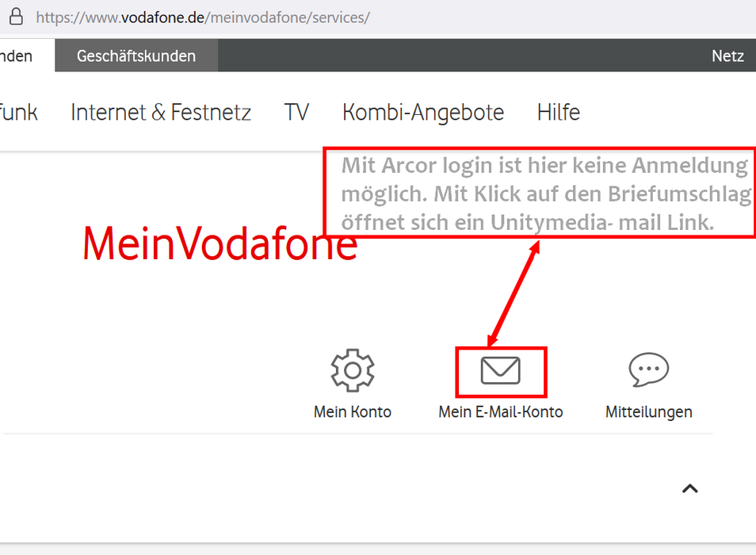Click the padlock icon in the address bar
The image size is (756, 555).
pos(16,17)
